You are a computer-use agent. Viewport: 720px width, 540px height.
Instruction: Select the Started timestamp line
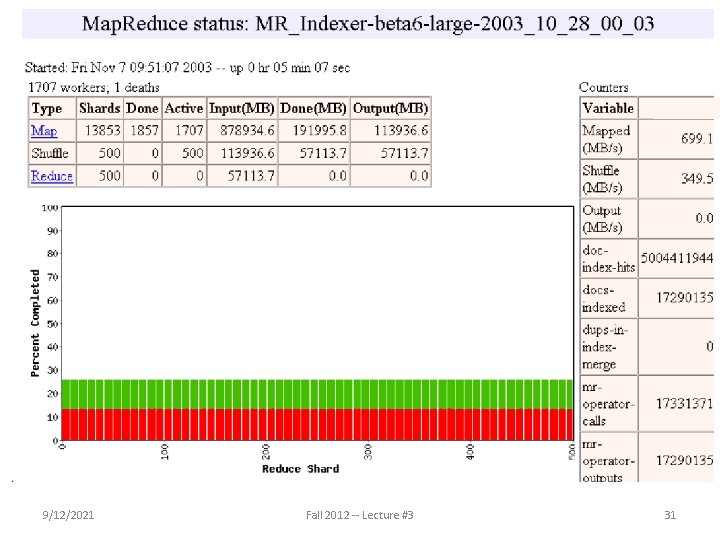click(x=187, y=68)
